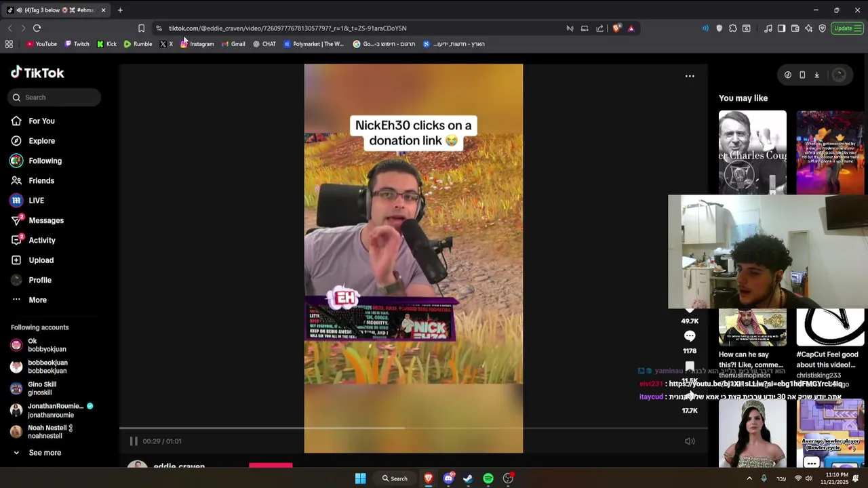This screenshot has width=868, height=488.
Task: Open Brave Shields lion icon
Action: 616,28
